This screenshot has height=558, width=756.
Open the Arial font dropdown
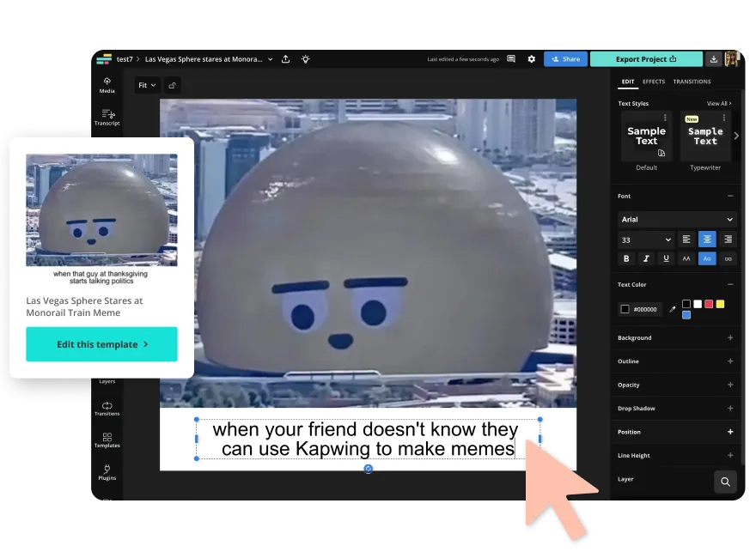point(677,220)
